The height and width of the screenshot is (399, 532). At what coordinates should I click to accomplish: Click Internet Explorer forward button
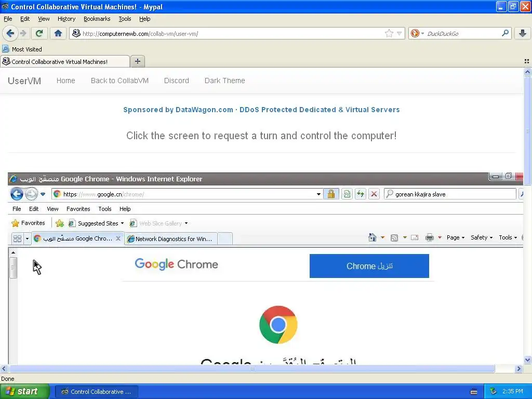pyautogui.click(x=31, y=194)
